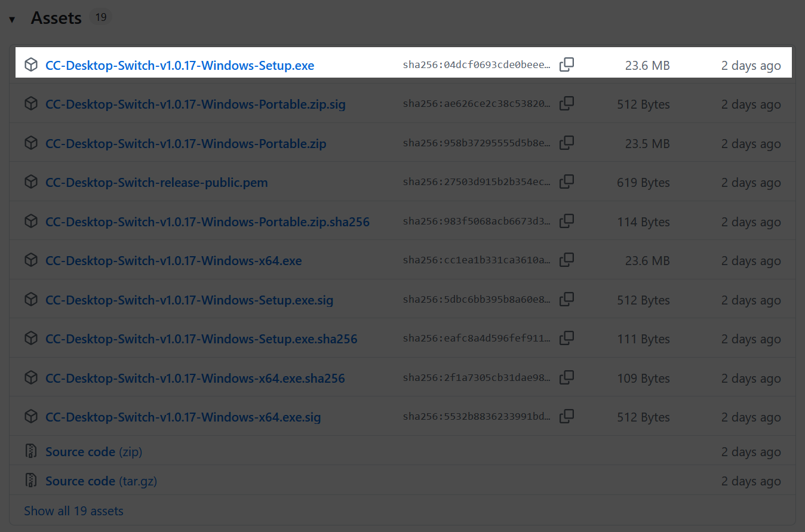Click zip file icon beside Source code (tar.gz)
The image size is (805, 532).
31,481
